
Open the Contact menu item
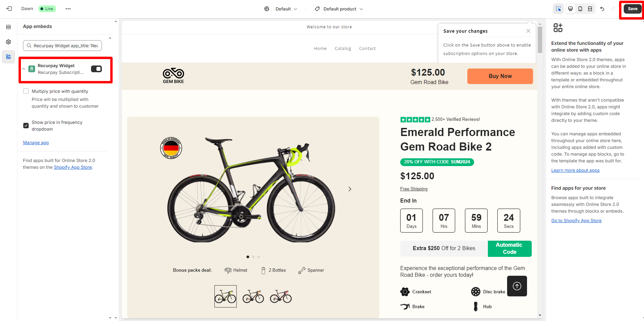(x=367, y=49)
